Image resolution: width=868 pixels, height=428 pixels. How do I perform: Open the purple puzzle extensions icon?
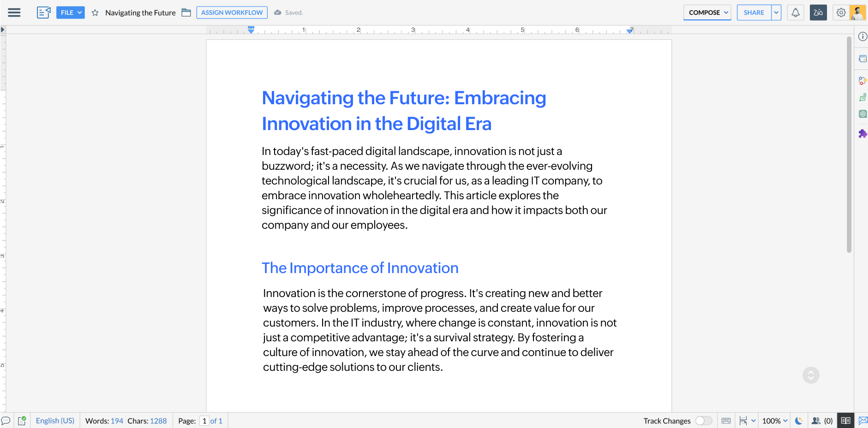(862, 134)
